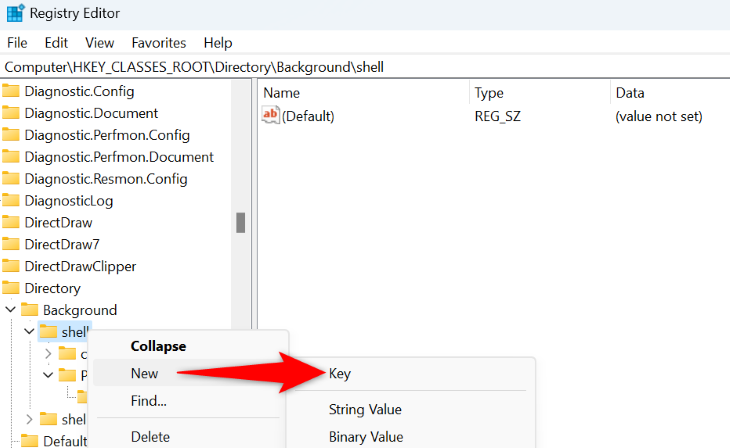Click the Directory folder icon
Viewport: 730px width, 448px height.
pyautogui.click(x=11, y=288)
